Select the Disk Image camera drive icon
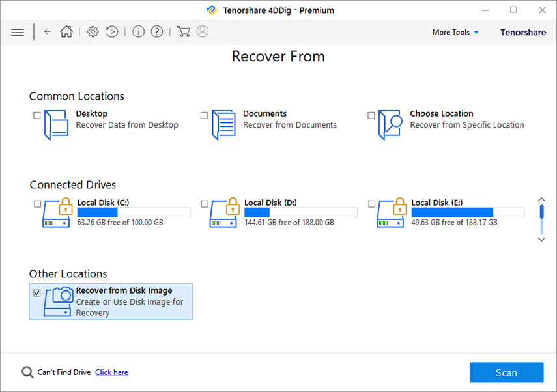The width and height of the screenshot is (557, 392). click(x=58, y=301)
